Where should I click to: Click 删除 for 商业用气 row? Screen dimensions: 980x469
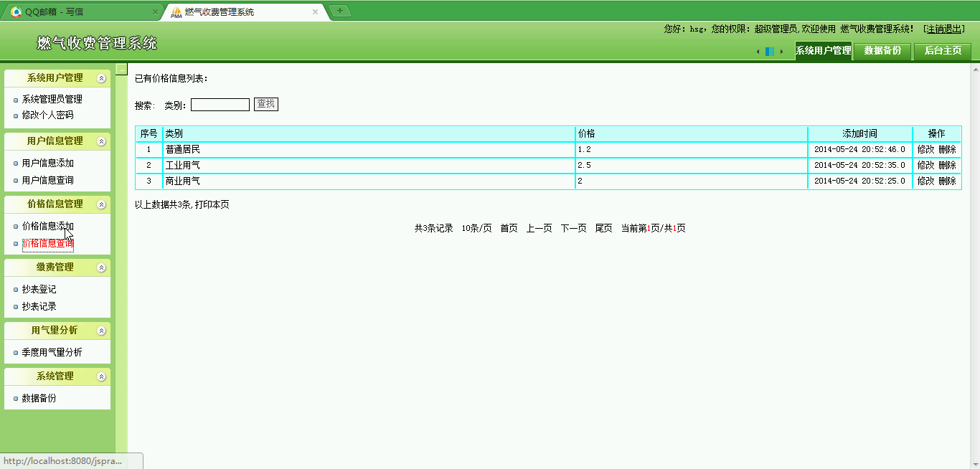(x=947, y=181)
